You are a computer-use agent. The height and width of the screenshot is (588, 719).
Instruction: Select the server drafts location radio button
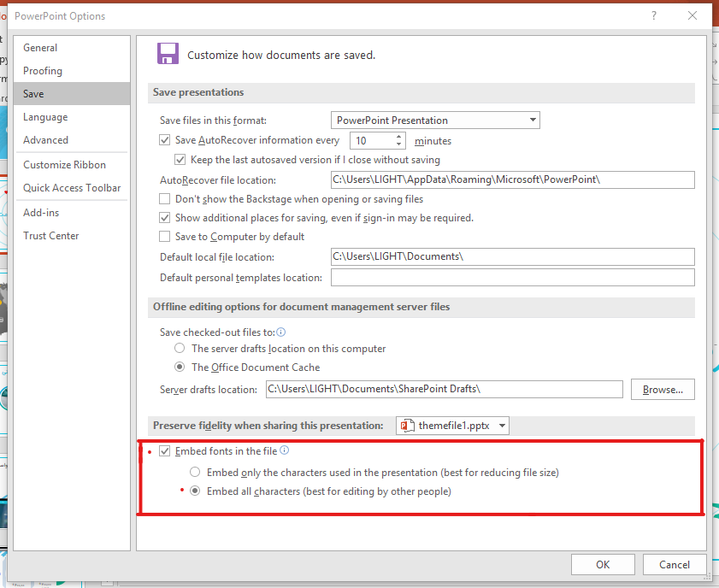tap(180, 349)
